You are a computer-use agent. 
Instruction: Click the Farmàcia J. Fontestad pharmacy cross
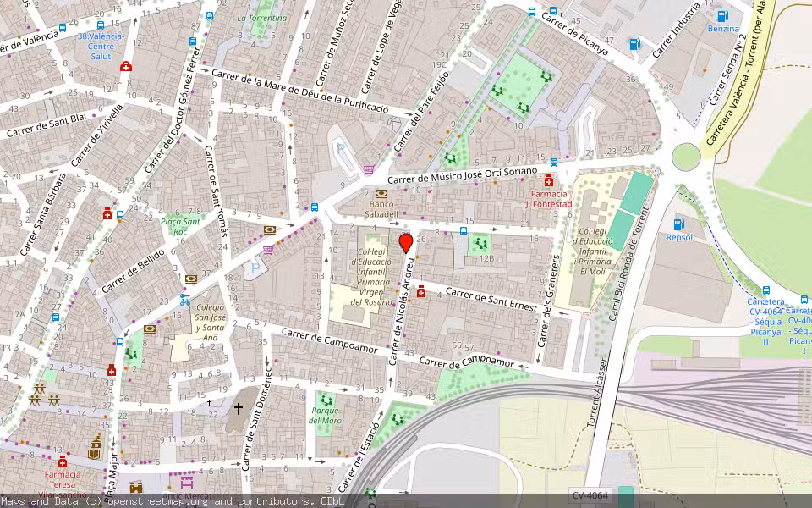point(548,181)
